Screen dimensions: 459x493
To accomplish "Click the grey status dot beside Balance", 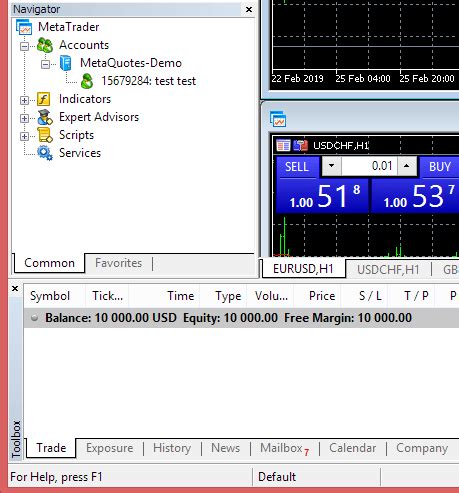I will click(x=34, y=318).
